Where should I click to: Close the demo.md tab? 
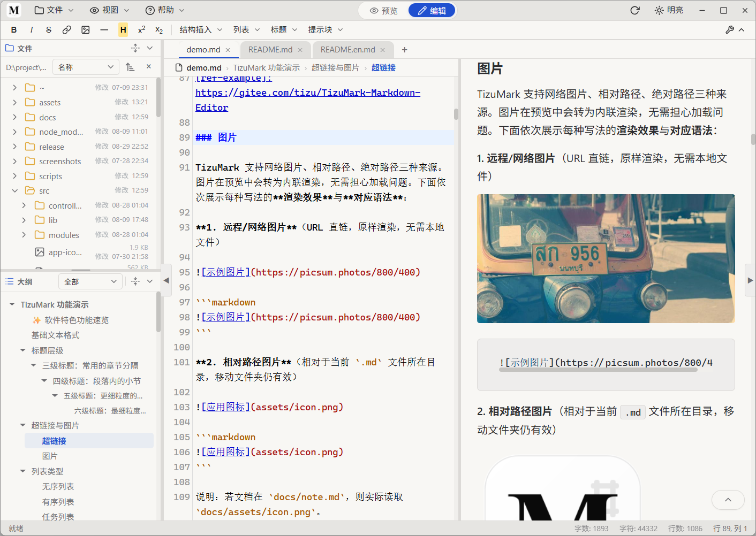(228, 50)
